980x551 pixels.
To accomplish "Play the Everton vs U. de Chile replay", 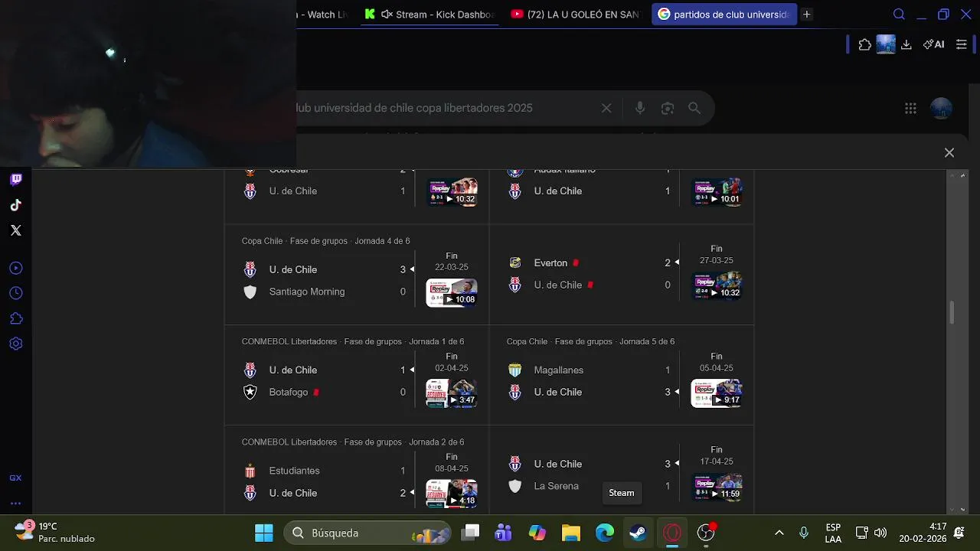I will pos(717,285).
